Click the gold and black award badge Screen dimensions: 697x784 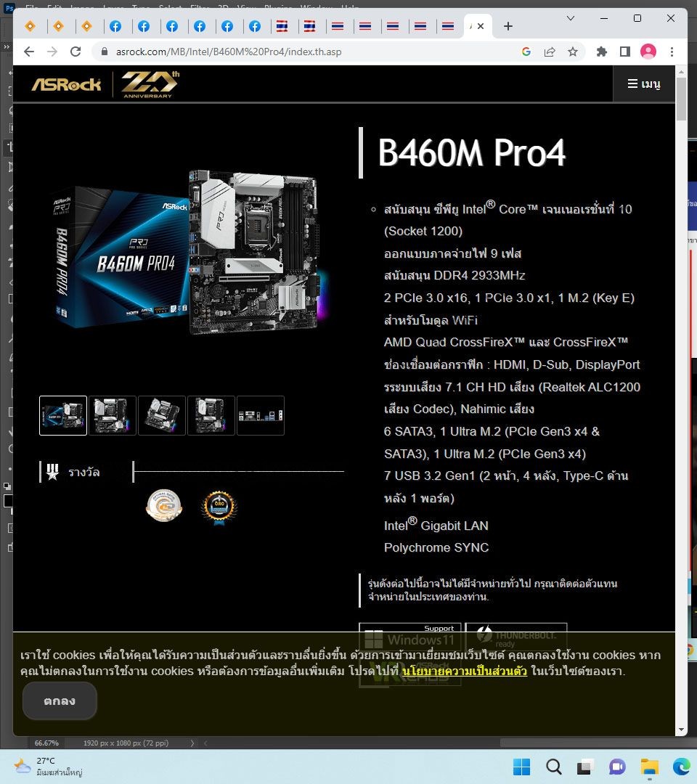219,507
